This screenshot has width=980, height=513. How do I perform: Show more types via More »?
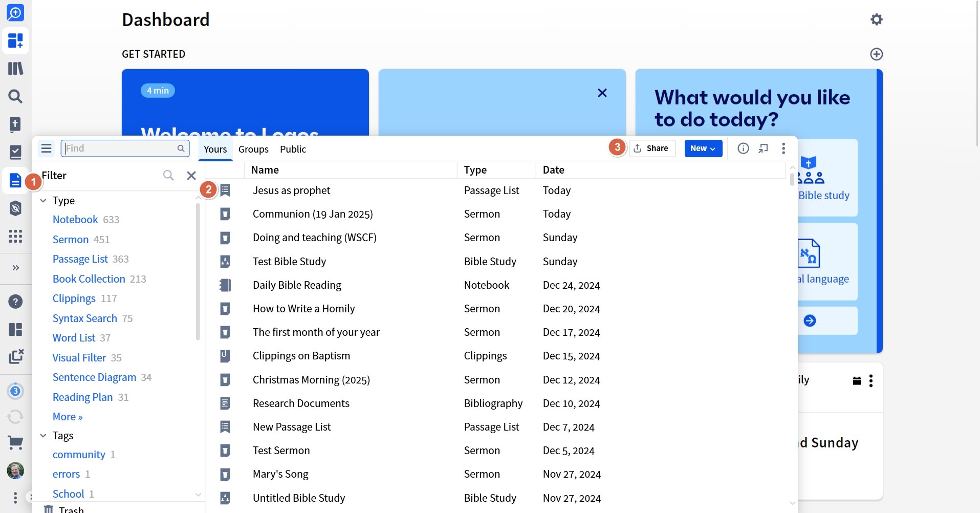click(x=68, y=417)
